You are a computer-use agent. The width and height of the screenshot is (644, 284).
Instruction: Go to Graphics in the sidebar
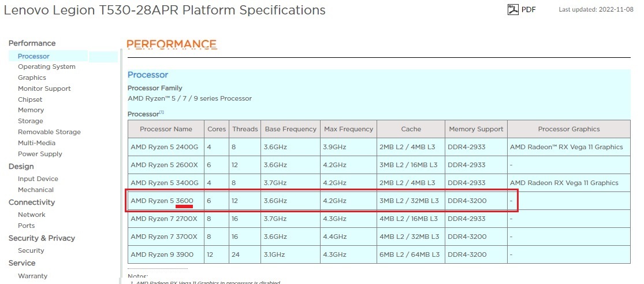(x=32, y=78)
